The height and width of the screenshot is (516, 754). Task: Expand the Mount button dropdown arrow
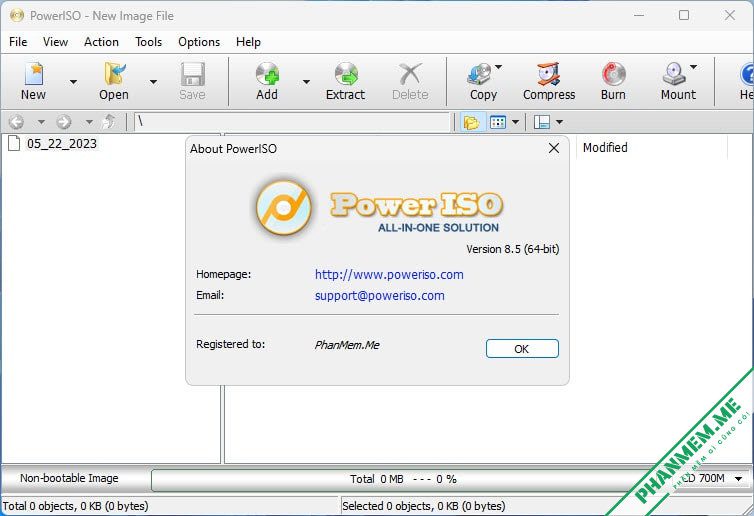click(x=693, y=67)
